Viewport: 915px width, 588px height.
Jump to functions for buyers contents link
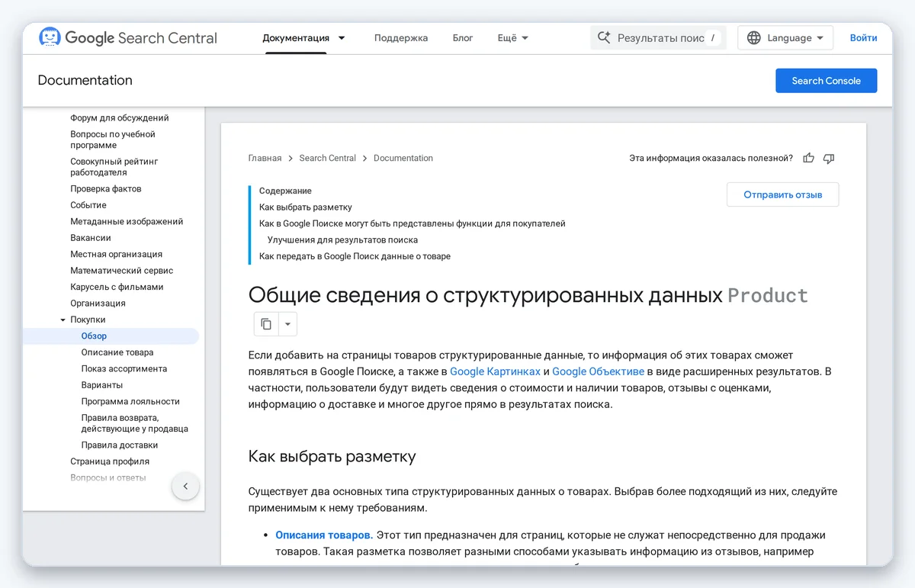pos(413,223)
